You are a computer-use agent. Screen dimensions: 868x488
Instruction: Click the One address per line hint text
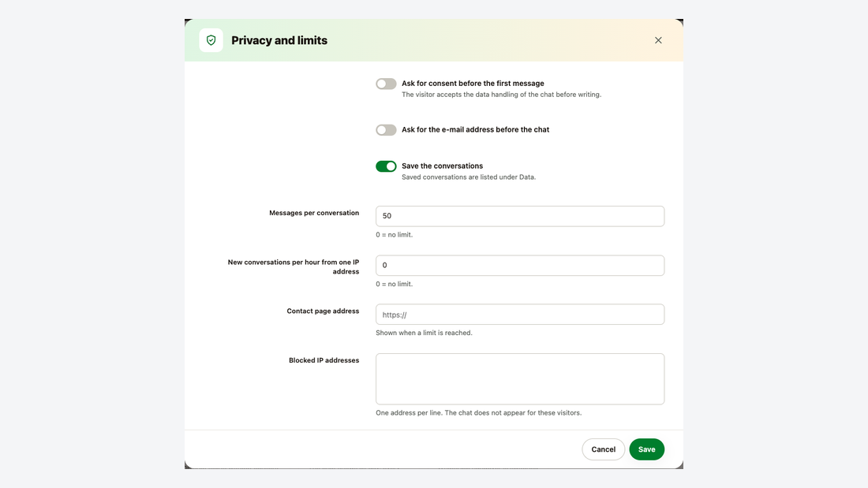pyautogui.click(x=479, y=413)
